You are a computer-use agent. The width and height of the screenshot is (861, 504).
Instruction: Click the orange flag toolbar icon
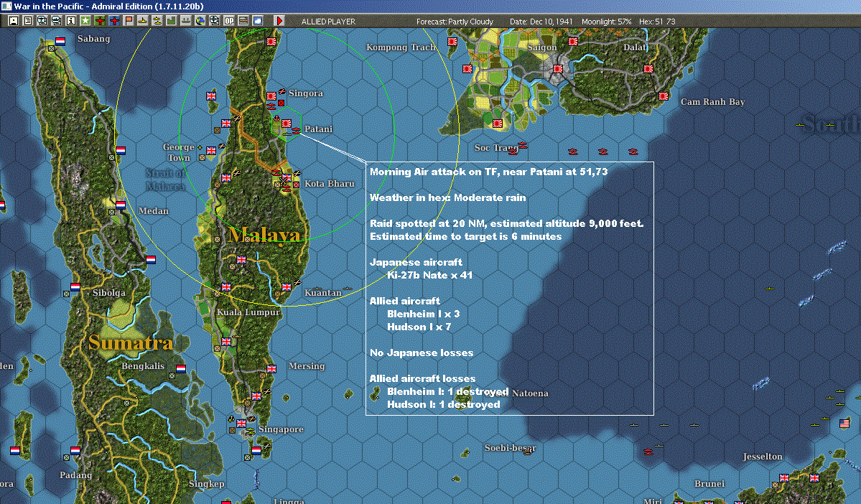[128, 21]
